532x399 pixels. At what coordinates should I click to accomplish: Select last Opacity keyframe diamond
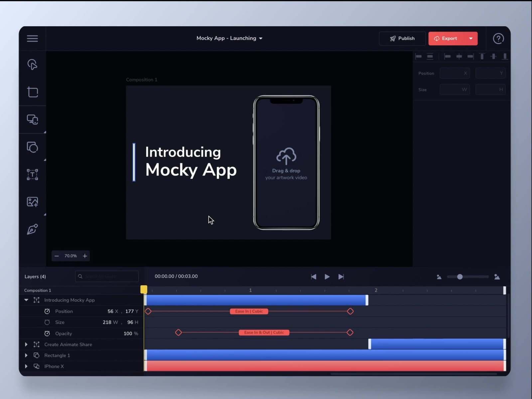click(x=350, y=332)
